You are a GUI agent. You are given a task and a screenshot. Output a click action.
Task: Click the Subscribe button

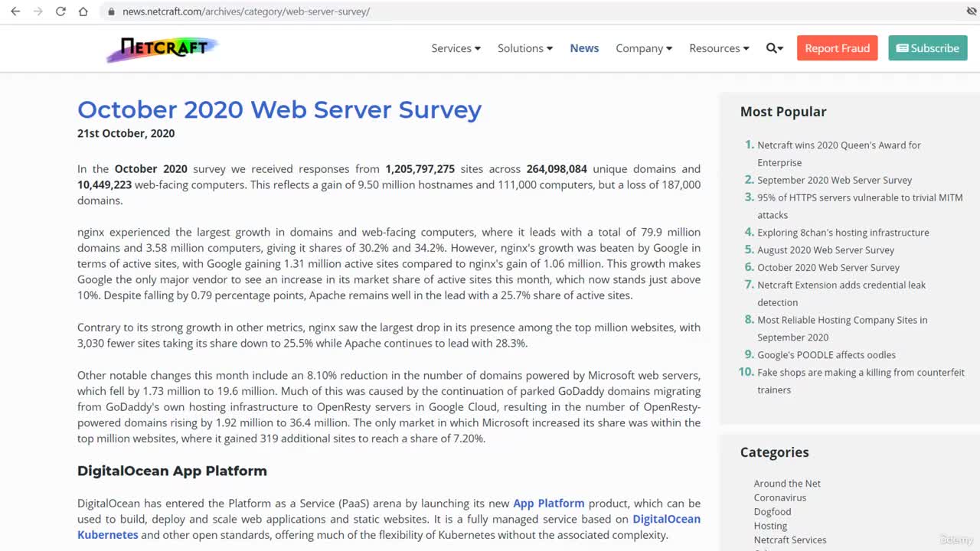point(927,48)
